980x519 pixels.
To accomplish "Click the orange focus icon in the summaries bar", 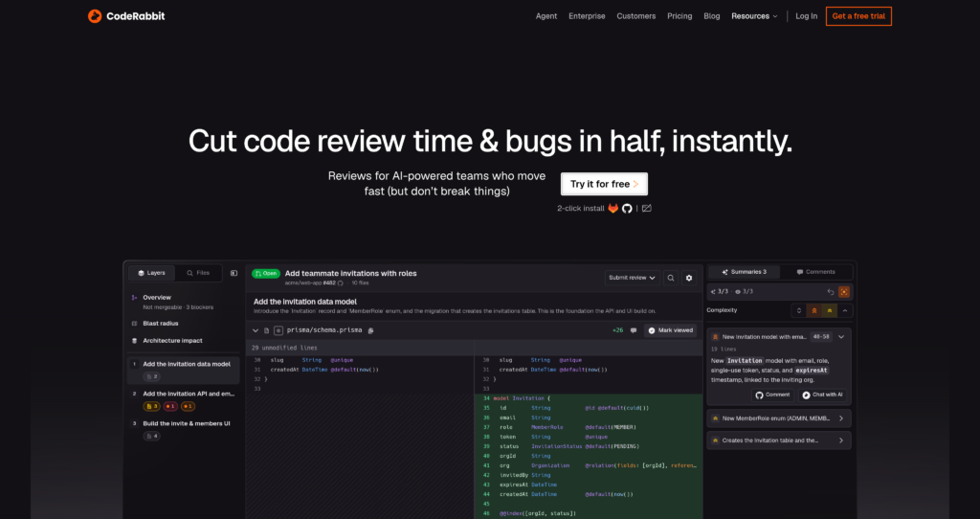I will point(844,292).
